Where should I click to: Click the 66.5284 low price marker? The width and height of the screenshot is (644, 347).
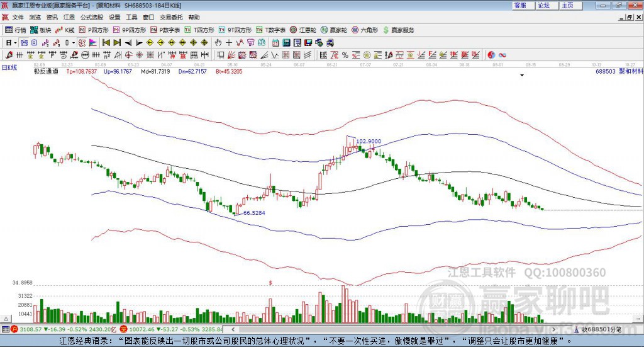[254, 213]
